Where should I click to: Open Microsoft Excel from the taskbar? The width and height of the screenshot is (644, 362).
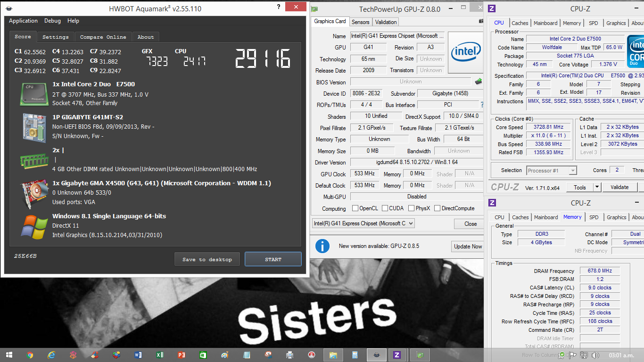click(x=160, y=355)
